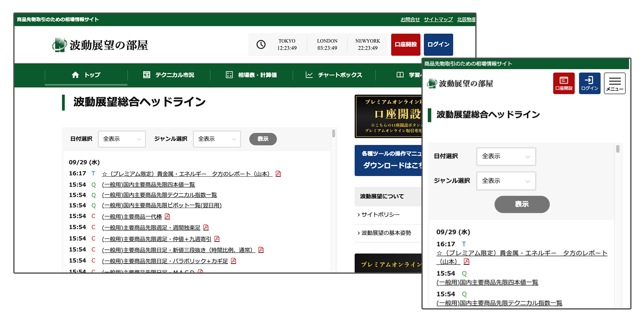The width and height of the screenshot is (644, 322).
Task: Select the トップ navigation tab
Action: (86, 75)
